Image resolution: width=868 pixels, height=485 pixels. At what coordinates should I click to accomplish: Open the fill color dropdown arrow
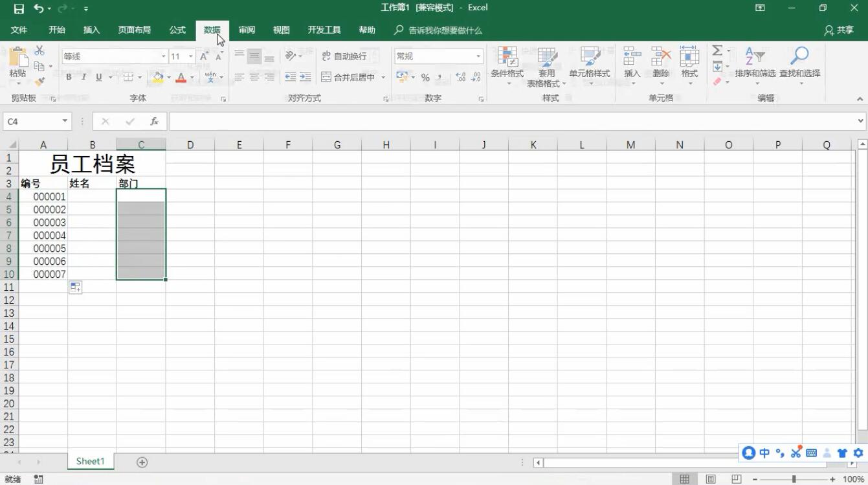click(x=169, y=77)
